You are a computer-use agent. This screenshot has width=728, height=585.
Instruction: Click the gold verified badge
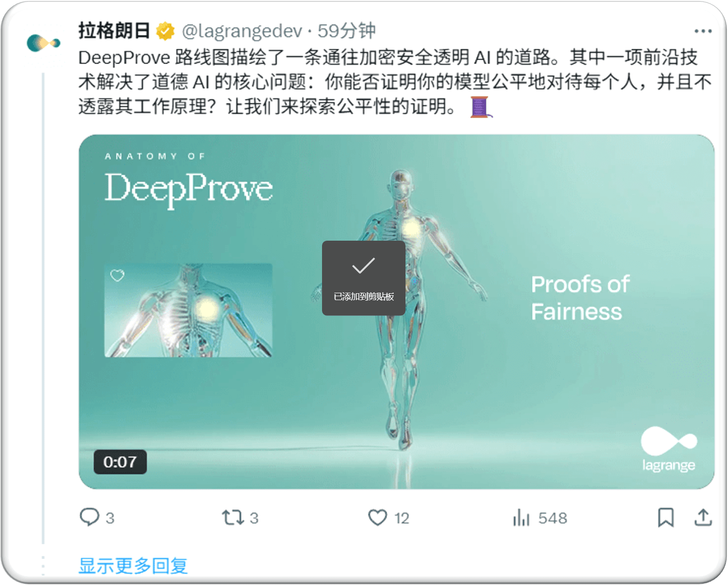coord(165,31)
